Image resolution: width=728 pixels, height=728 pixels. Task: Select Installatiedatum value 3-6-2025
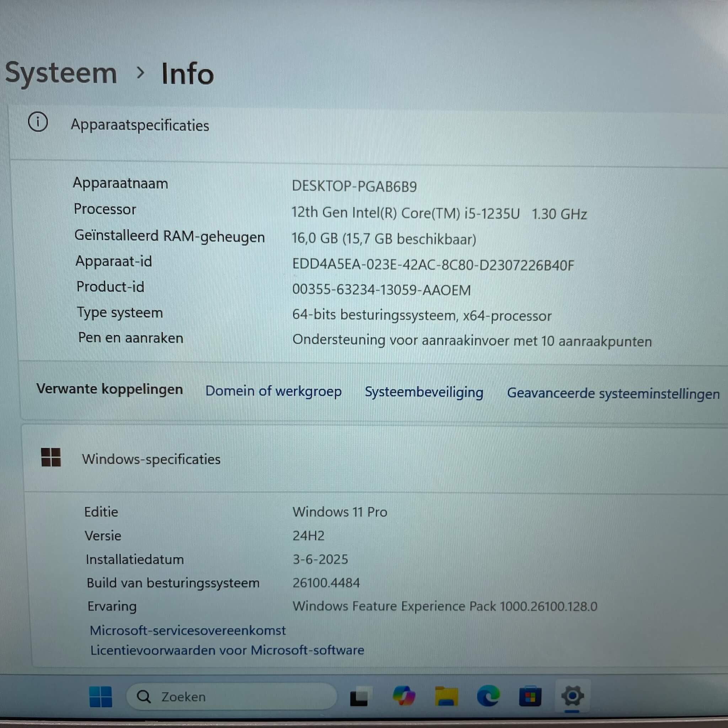(x=320, y=559)
